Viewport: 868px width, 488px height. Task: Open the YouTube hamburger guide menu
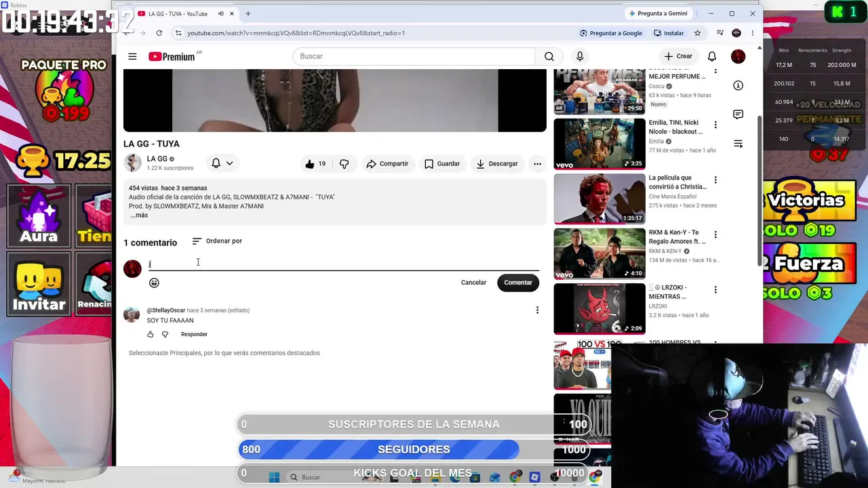pos(132,56)
